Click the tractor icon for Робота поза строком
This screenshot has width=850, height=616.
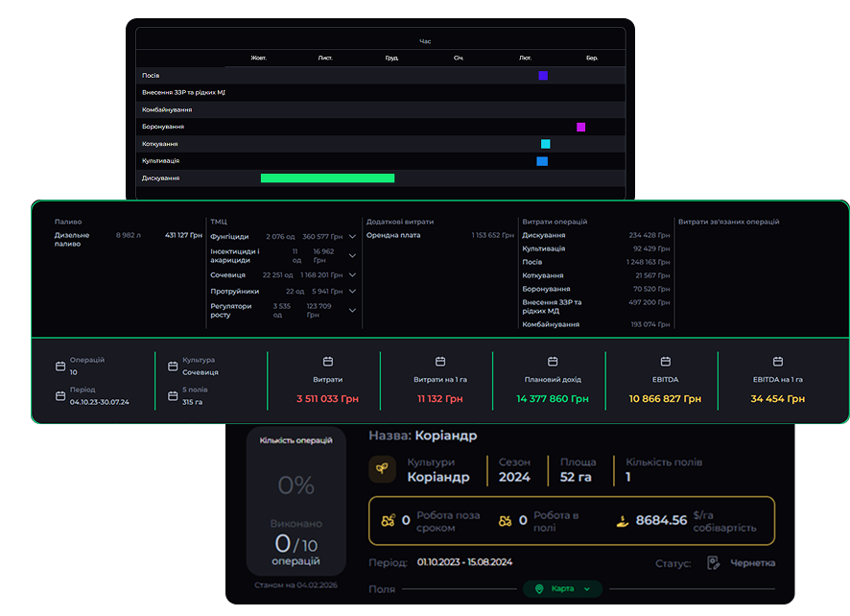[x=389, y=521]
